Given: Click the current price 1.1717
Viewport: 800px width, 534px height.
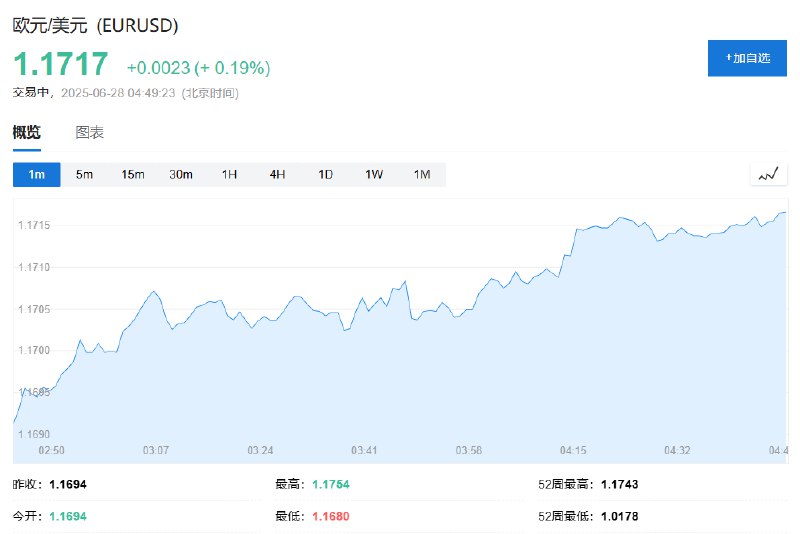Looking at the screenshot, I should [x=61, y=64].
